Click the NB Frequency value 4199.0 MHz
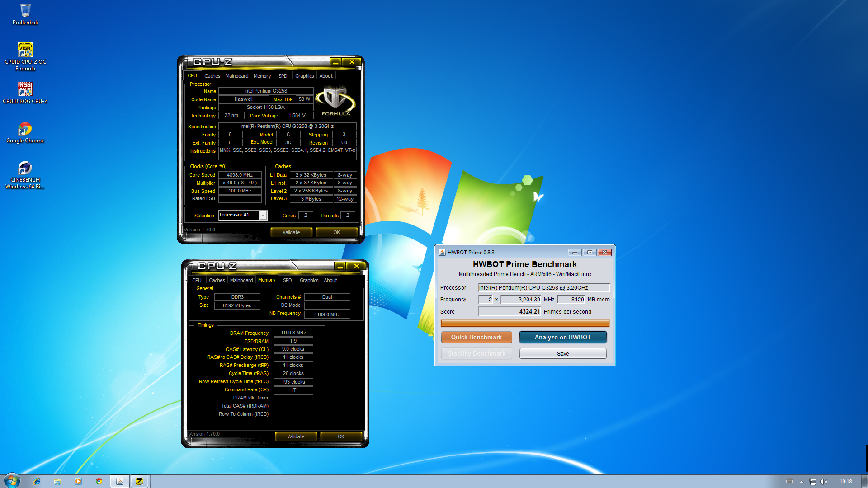The height and width of the screenshot is (488, 868). tap(327, 314)
